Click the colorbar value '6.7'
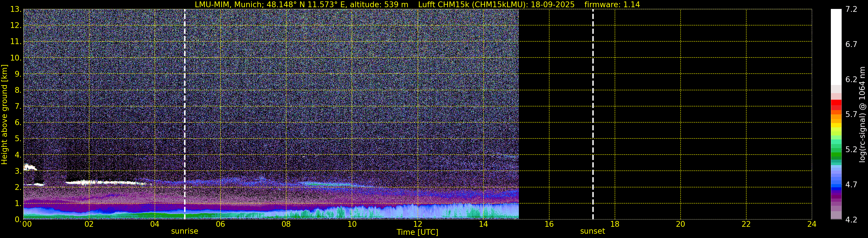This screenshot has height=238, width=868. click(851, 44)
